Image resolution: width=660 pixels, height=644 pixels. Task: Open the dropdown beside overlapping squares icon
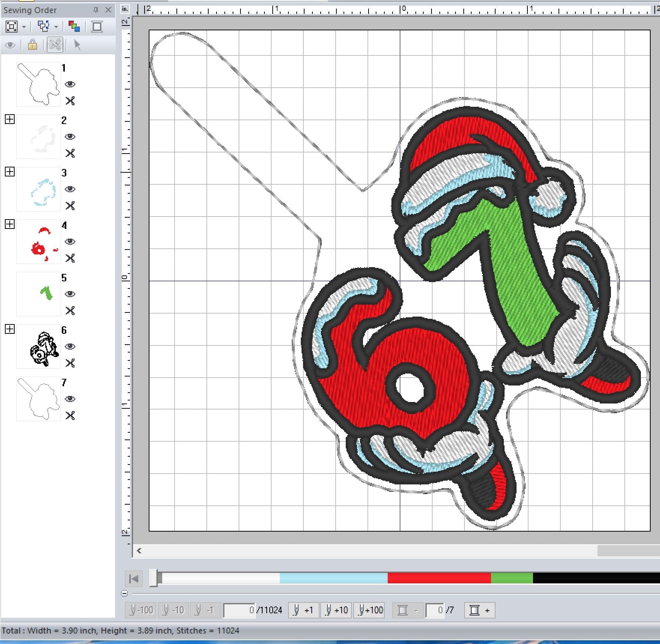click(x=56, y=27)
